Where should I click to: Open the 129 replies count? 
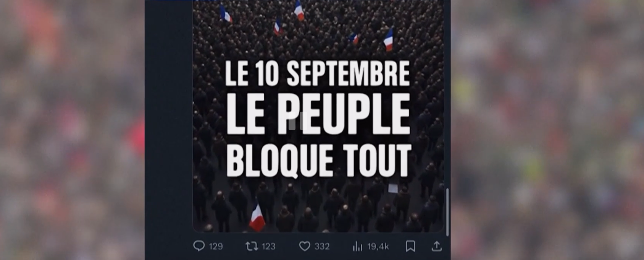click(216, 246)
